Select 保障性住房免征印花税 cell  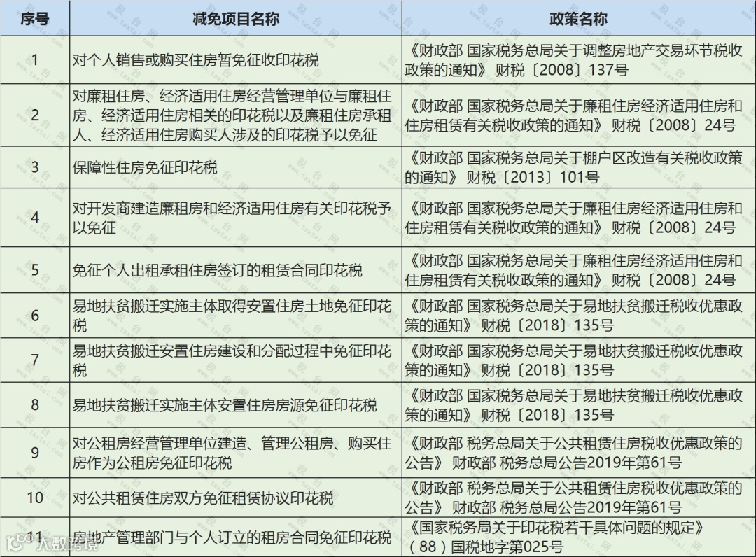point(236,167)
